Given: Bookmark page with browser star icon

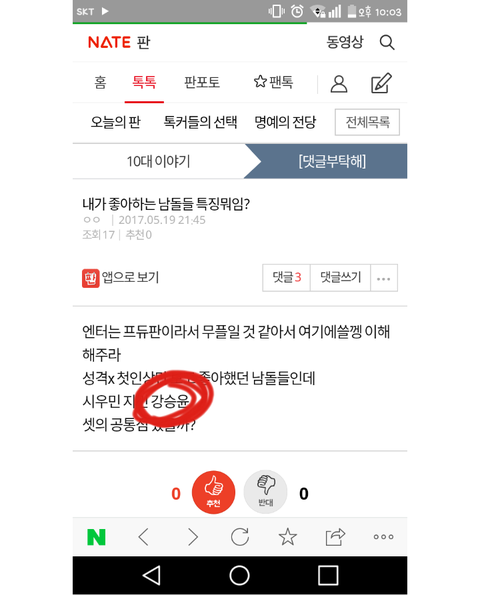Looking at the screenshot, I should coord(288,537).
